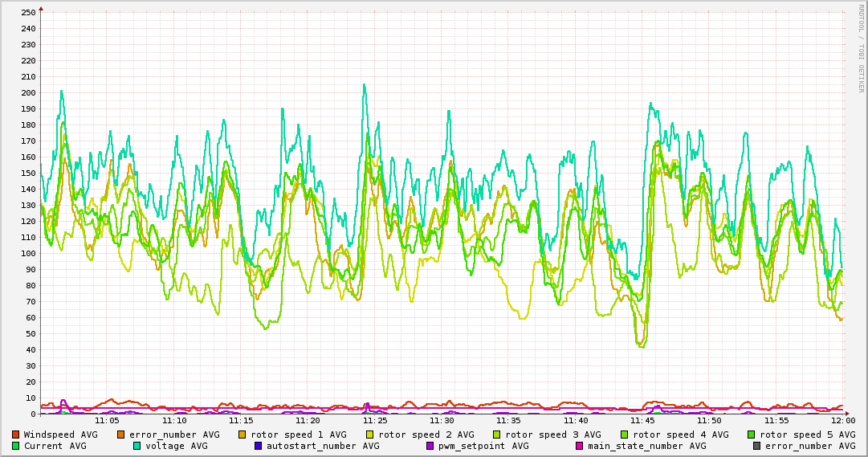Click the red Windspeed AVG legend swatch
This screenshot has width=868, height=457.
[15, 435]
